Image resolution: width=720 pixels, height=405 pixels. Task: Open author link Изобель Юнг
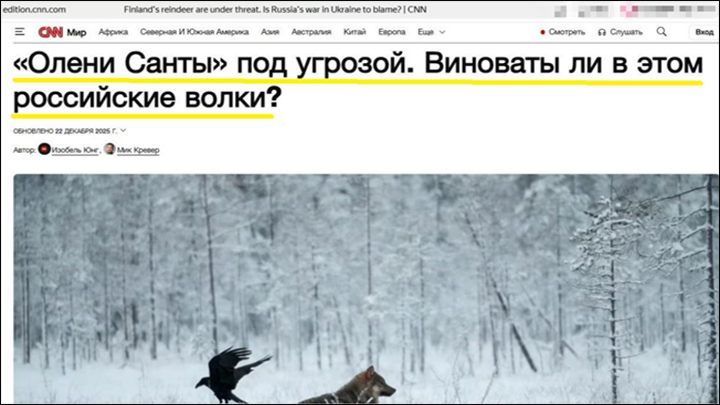pos(75,150)
